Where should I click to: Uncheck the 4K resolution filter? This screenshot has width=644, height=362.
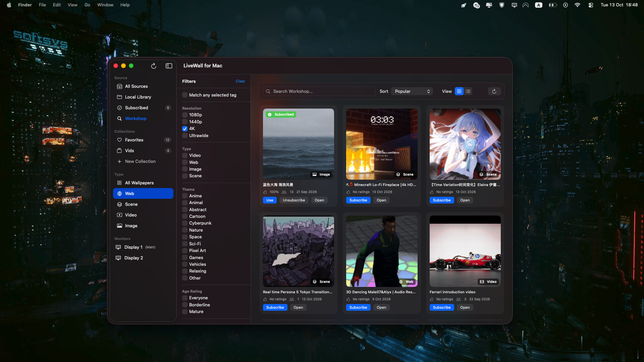(185, 129)
